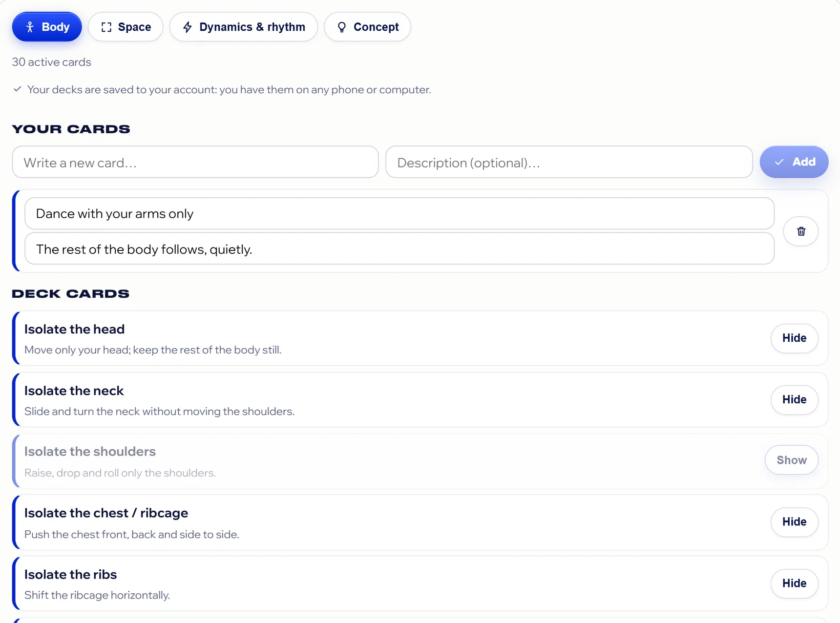Click Move only your head description

(x=153, y=350)
